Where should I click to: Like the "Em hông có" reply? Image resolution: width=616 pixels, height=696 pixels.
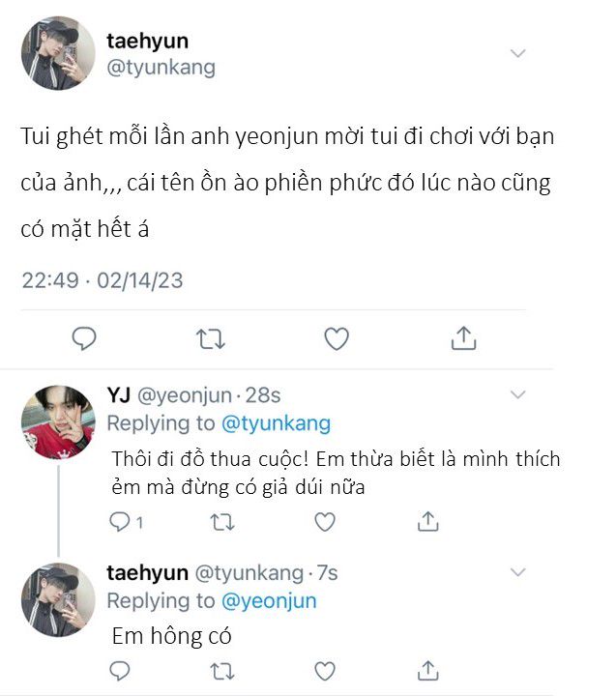[x=325, y=670]
